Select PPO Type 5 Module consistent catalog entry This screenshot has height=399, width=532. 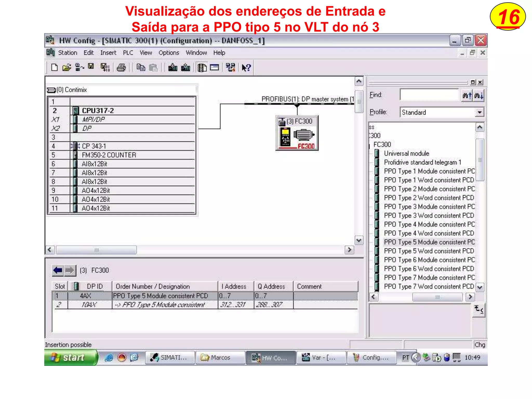click(429, 242)
